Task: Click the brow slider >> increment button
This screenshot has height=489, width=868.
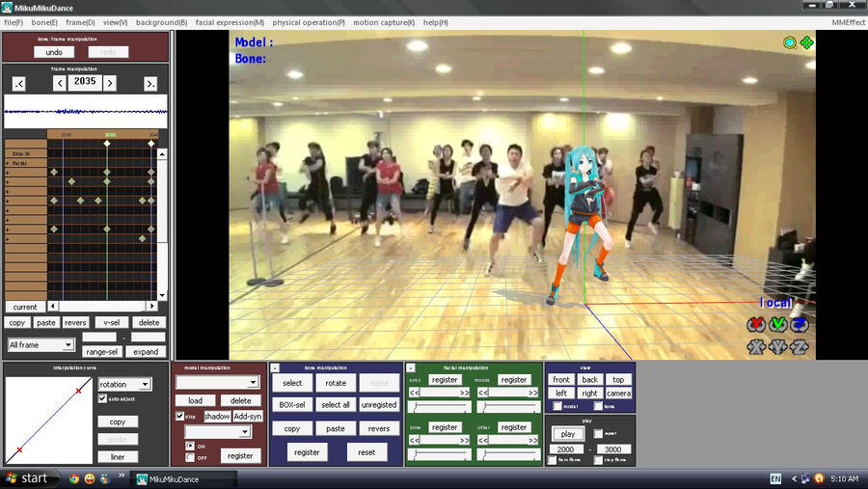Action: coord(465,440)
